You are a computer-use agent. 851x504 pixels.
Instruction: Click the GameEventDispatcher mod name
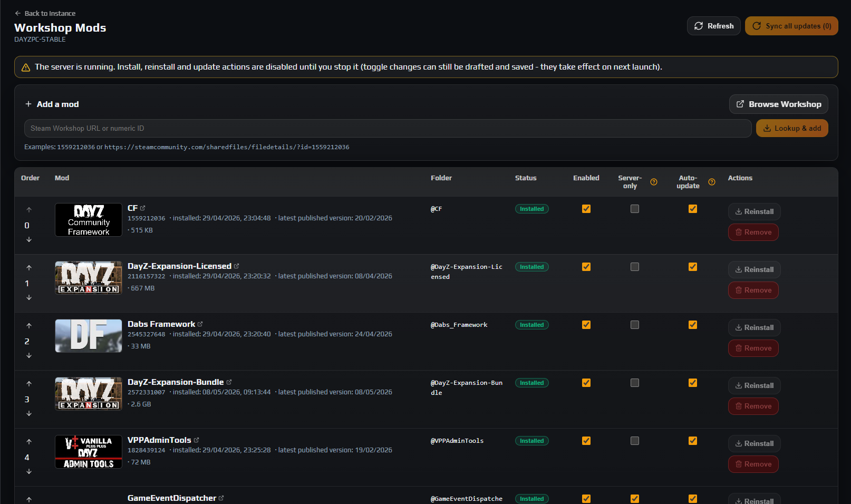click(x=172, y=498)
